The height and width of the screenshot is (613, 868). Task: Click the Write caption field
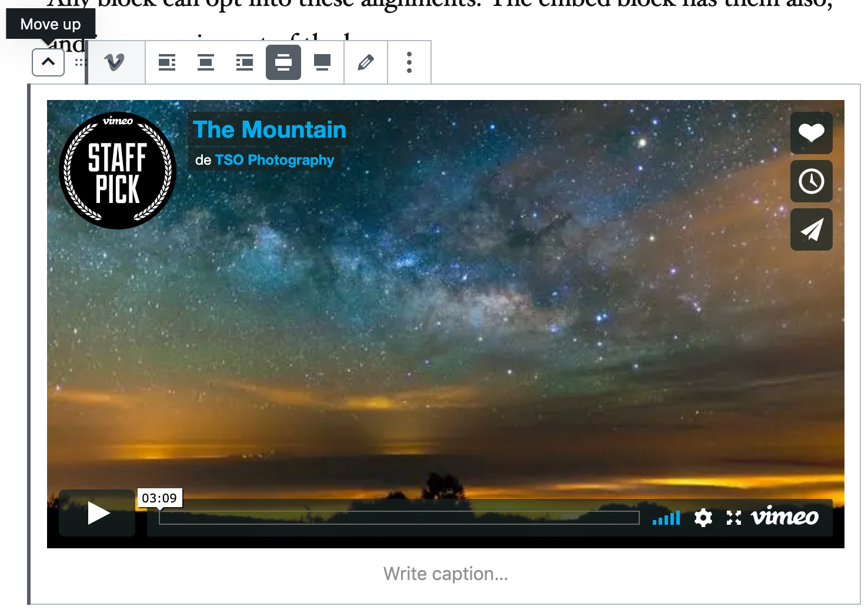coord(446,574)
